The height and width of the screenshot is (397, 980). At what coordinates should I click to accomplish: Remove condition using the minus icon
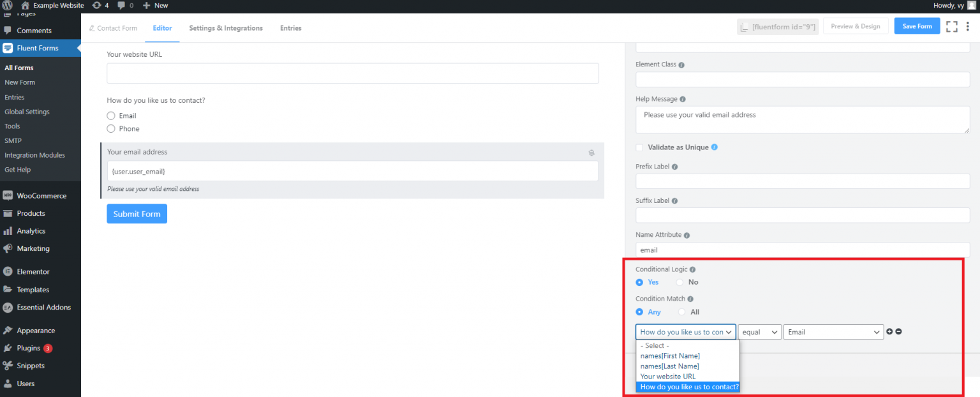pyautogui.click(x=898, y=331)
